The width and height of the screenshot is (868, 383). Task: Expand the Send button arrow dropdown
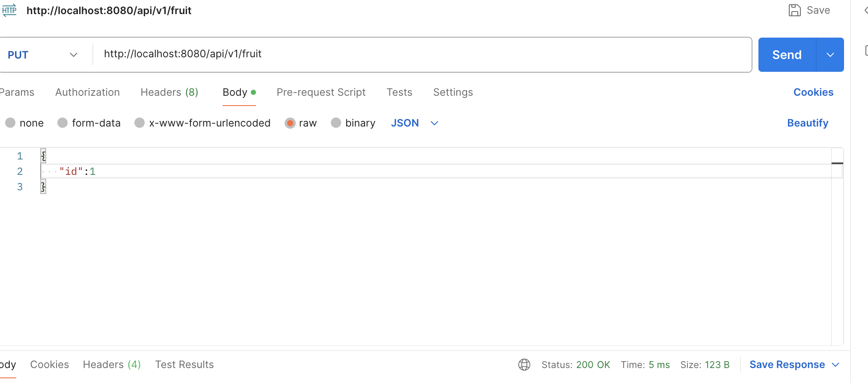[x=830, y=55]
